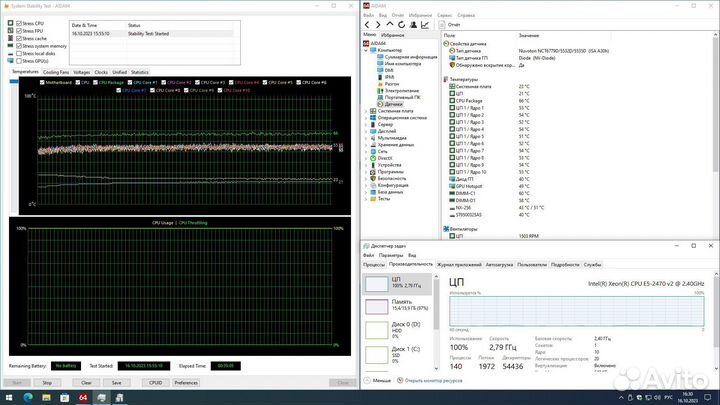Open Microsoft Edge from the taskbar
720x405 pixels.
[x=28, y=397]
